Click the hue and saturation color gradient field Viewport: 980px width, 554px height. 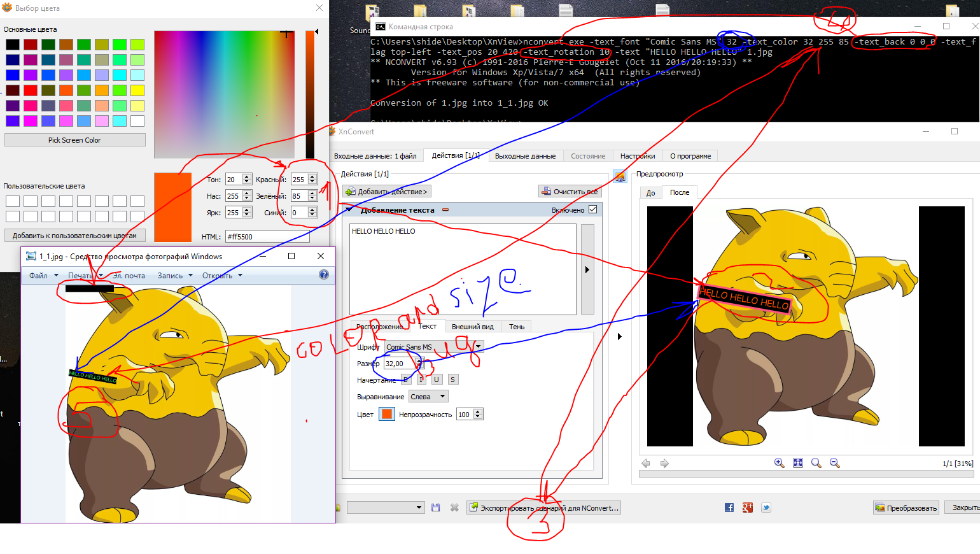click(x=224, y=94)
